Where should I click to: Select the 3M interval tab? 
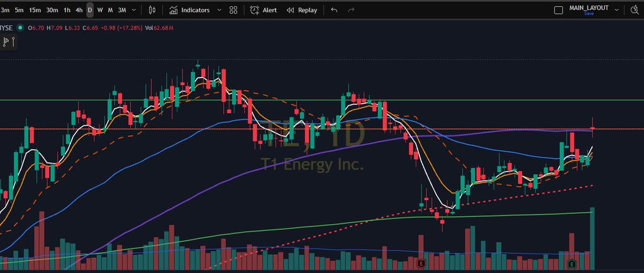point(122,10)
